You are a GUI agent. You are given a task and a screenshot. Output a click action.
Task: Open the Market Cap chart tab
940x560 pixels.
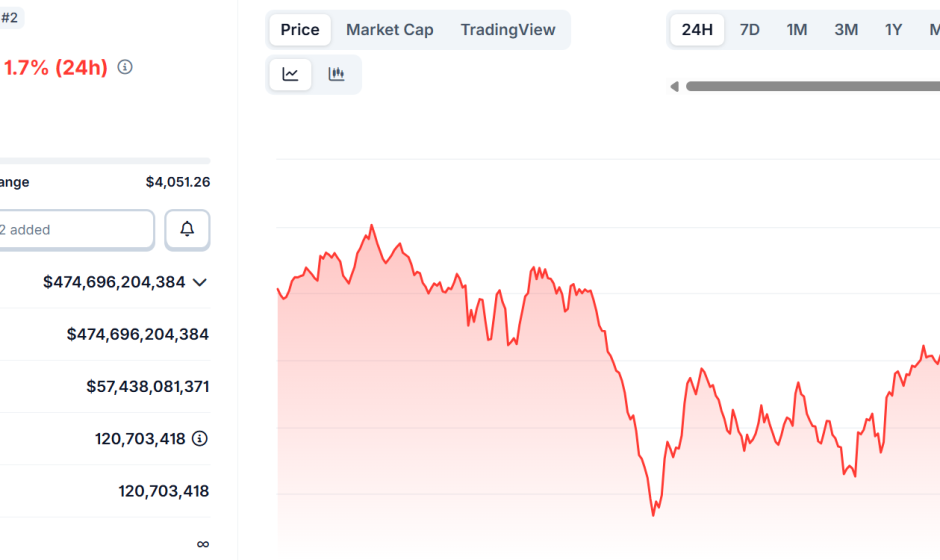pyautogui.click(x=389, y=30)
